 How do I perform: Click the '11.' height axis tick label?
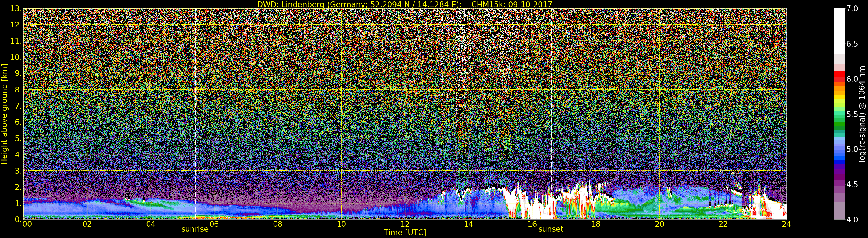[16, 41]
